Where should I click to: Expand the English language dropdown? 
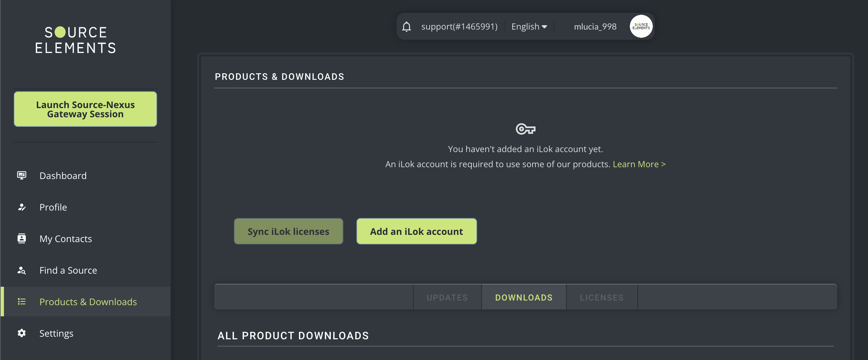pos(528,27)
